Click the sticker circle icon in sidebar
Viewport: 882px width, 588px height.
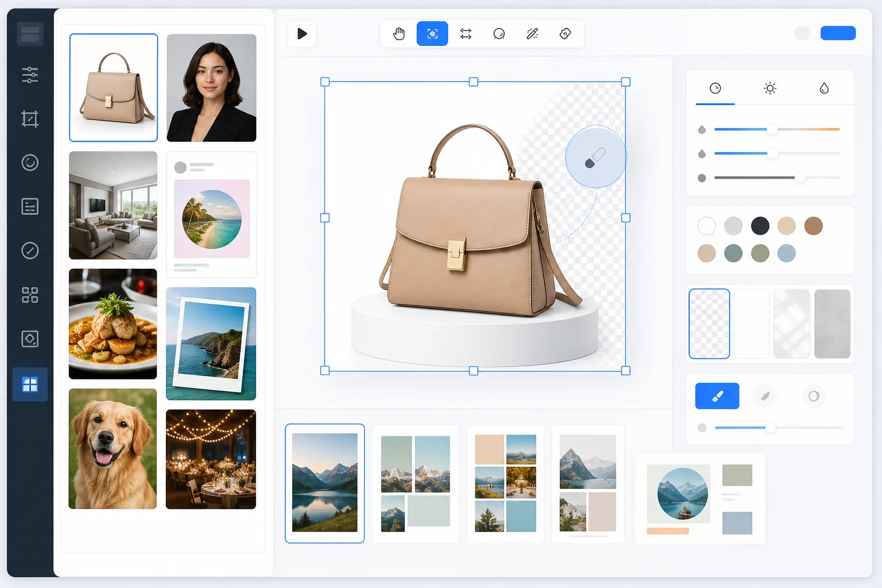[30, 163]
